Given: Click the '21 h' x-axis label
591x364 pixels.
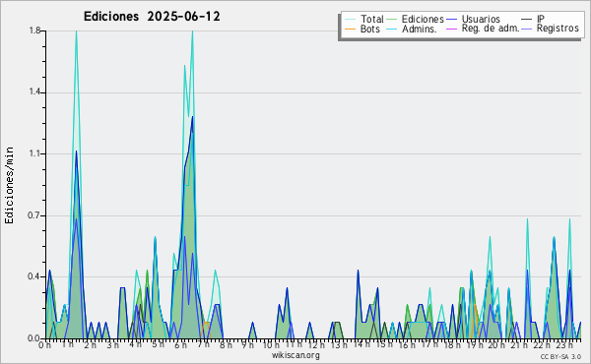Looking at the screenshot, I should click(519, 345).
